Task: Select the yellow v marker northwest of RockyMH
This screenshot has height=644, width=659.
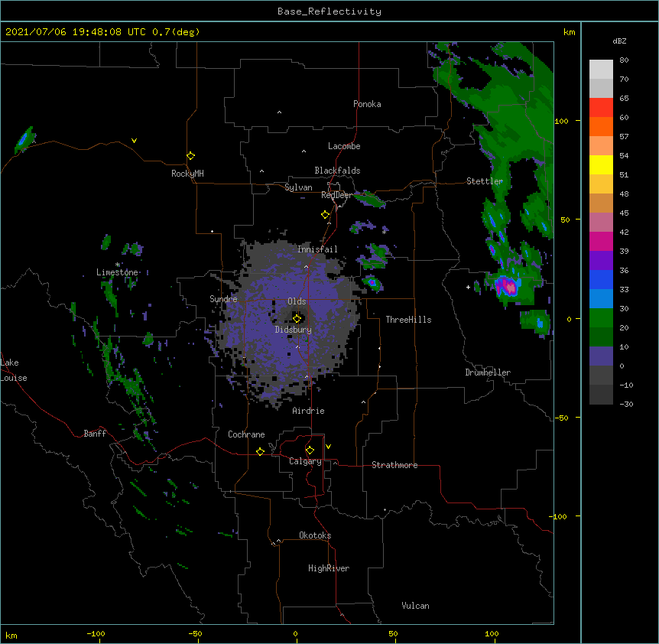Action: coord(134,141)
